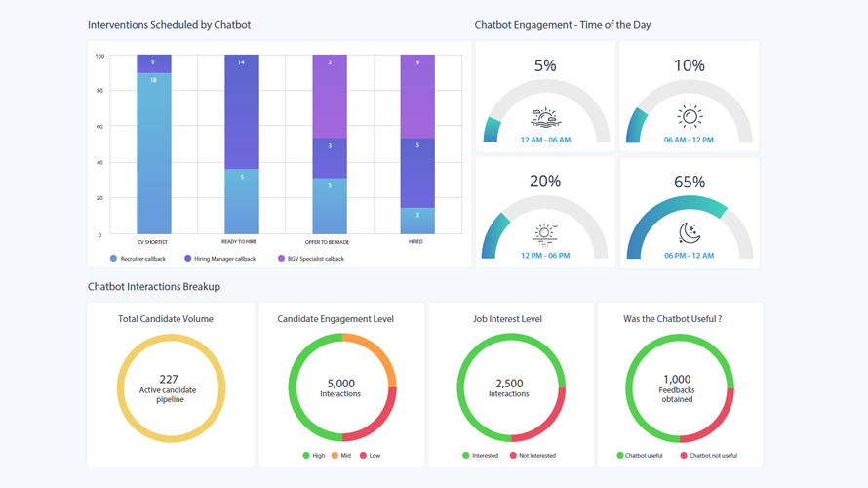Click the 12 AM - 06 AM label

[x=545, y=140]
